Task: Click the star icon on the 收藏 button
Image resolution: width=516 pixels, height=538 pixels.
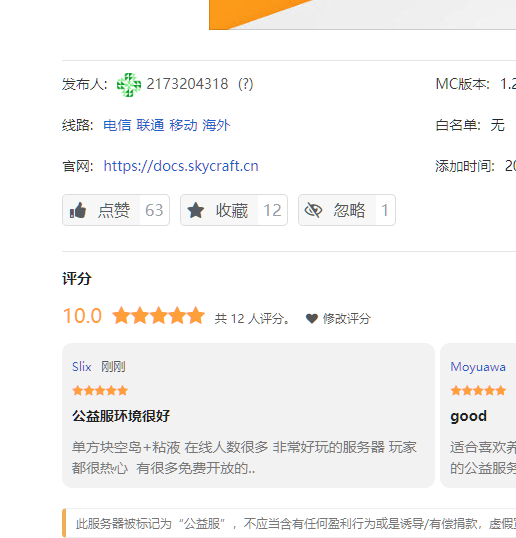Action: 196,210
